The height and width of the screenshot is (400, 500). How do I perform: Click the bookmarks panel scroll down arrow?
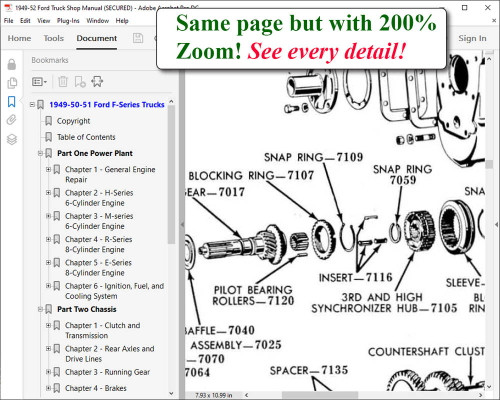point(171,393)
